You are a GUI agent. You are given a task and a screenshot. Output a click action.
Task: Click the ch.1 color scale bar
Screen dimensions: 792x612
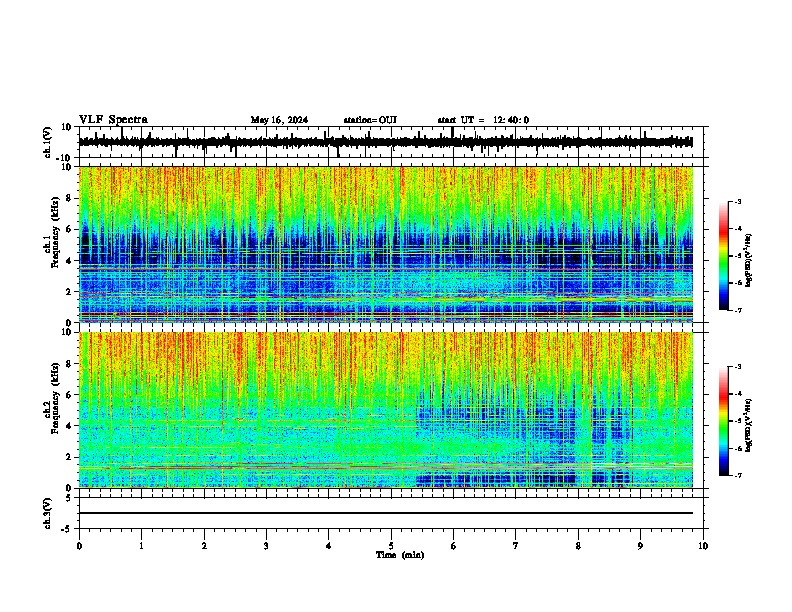tap(723, 256)
